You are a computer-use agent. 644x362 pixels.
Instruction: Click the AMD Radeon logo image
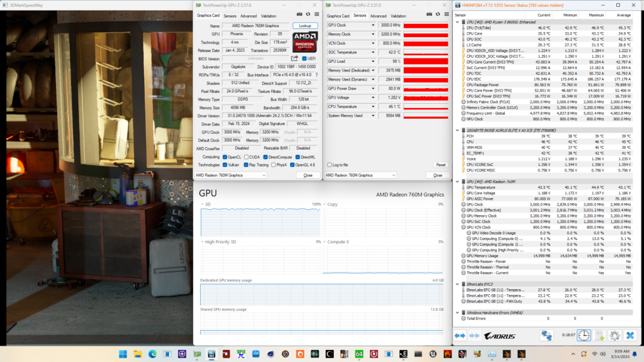(305, 42)
